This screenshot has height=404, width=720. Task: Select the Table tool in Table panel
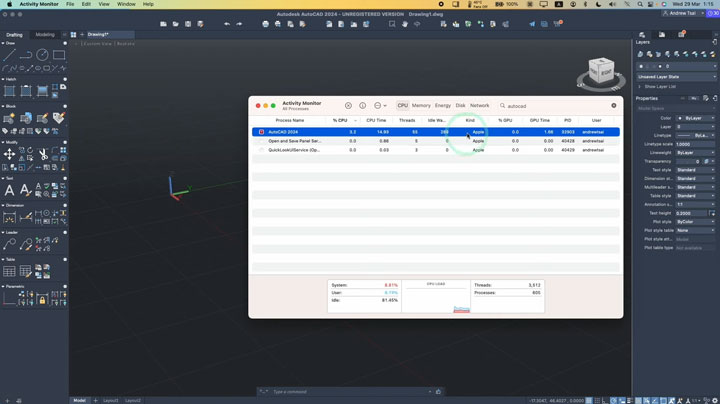pos(9,271)
